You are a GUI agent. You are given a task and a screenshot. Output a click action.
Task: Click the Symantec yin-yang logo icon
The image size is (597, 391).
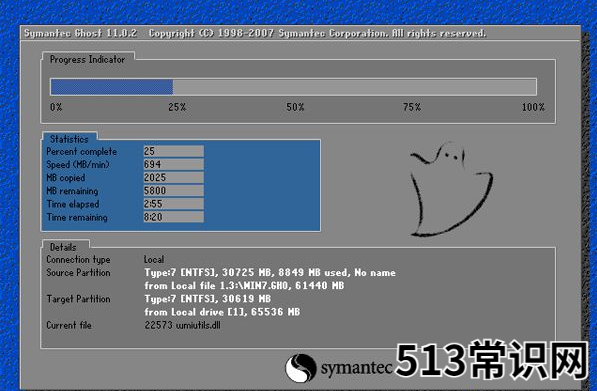click(x=300, y=368)
